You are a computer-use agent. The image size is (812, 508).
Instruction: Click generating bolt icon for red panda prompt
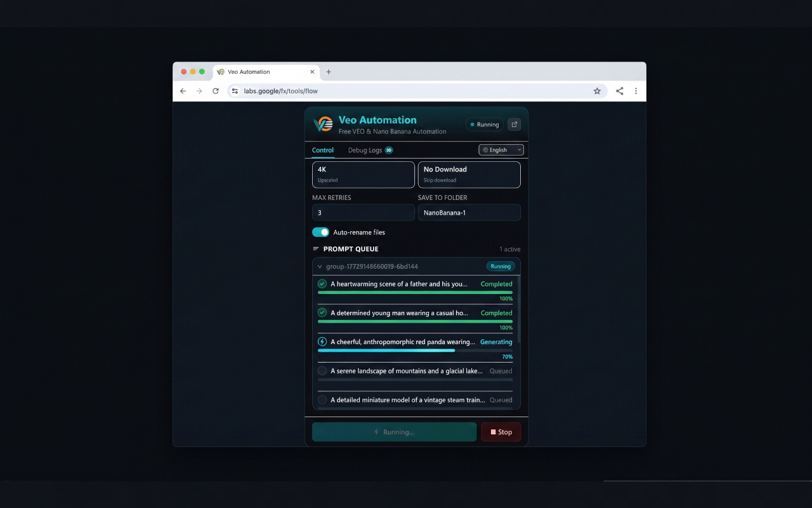(x=322, y=342)
